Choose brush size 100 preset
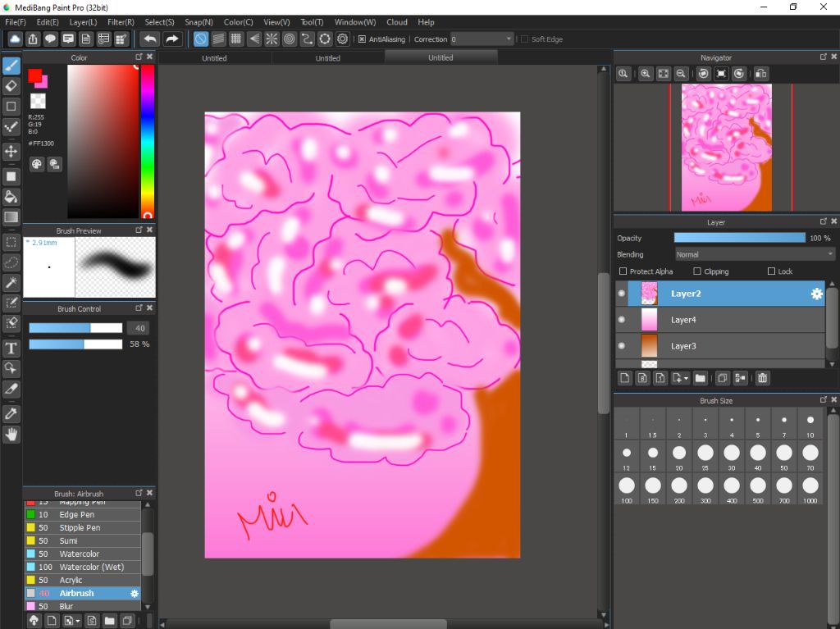The height and width of the screenshot is (629, 840). (x=626, y=489)
